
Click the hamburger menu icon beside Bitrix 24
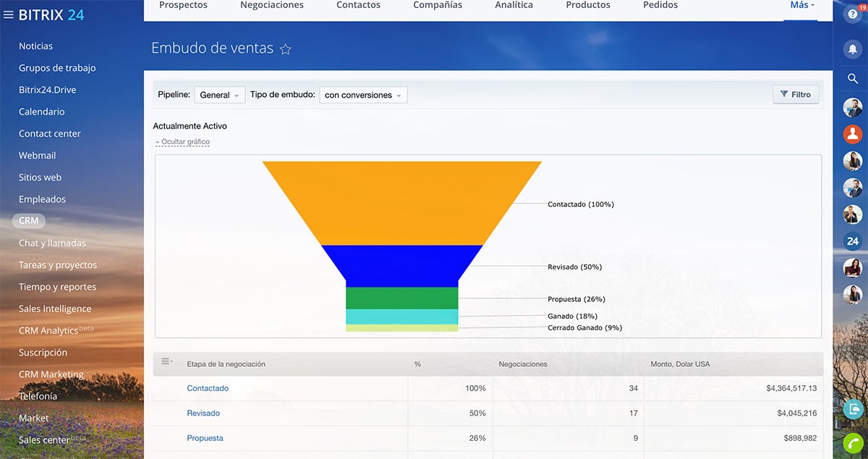click(9, 15)
